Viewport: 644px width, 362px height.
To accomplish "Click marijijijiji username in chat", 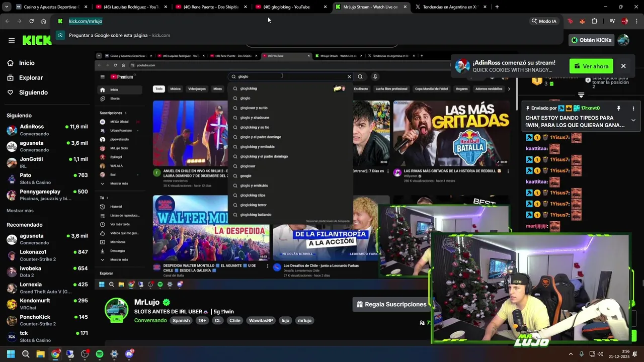I will 536,226.
